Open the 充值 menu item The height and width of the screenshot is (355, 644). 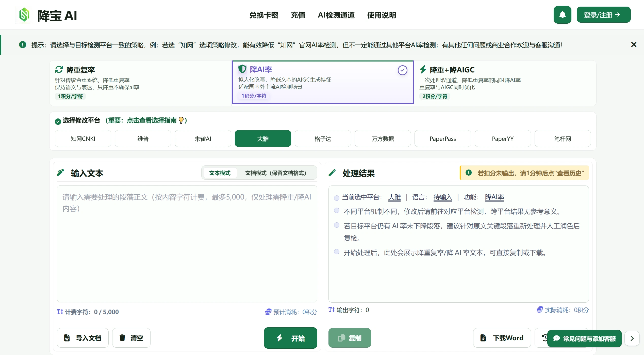[x=298, y=15]
